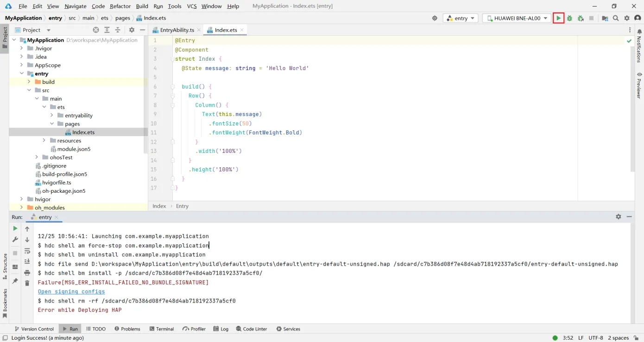Run the app on the HUAWEI device
Viewport: 644px width, 342px height.
(559, 18)
